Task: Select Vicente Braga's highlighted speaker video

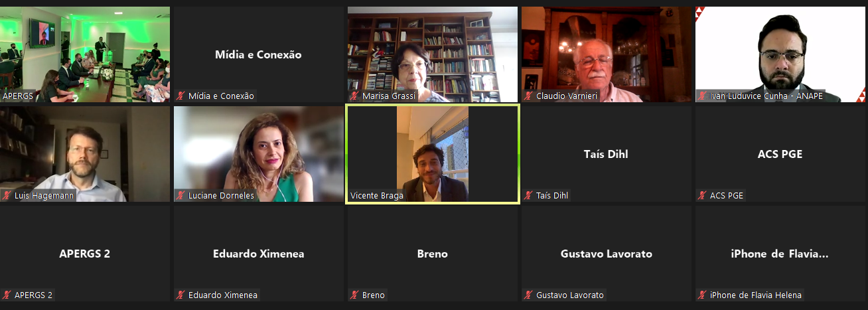Action: point(433,154)
